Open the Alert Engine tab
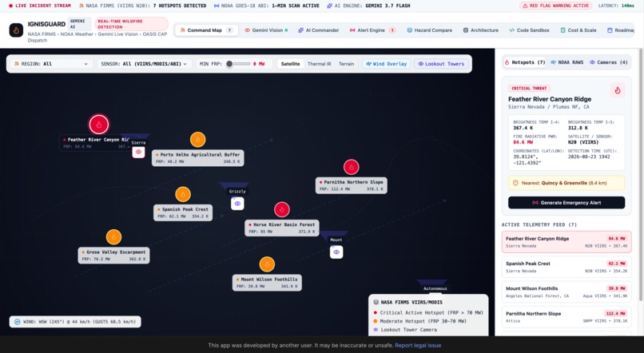Screen dimensions: 644x353 coord(372,30)
